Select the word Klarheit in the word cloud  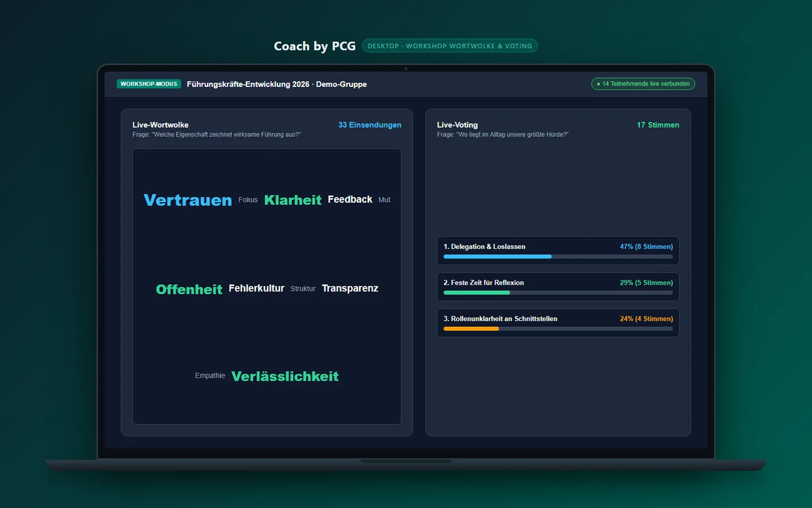[x=293, y=200]
